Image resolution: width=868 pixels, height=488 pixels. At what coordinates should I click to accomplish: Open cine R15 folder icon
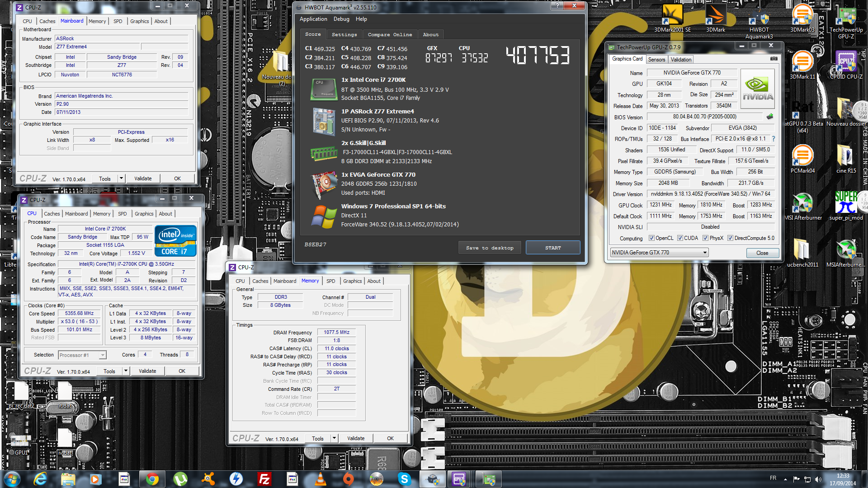[x=846, y=159]
